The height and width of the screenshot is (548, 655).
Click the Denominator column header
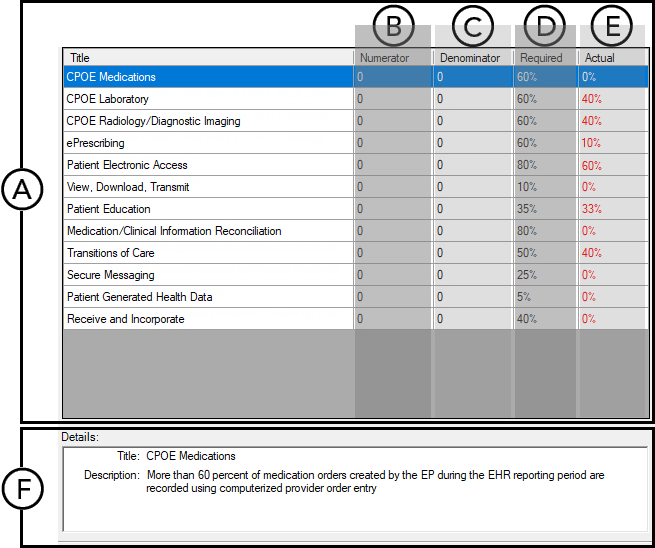[x=471, y=58]
